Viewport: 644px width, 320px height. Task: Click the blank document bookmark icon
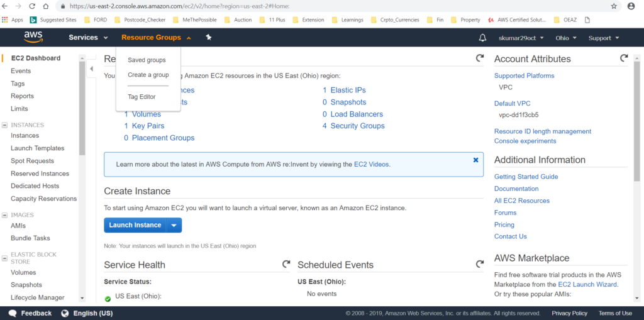[587, 19]
